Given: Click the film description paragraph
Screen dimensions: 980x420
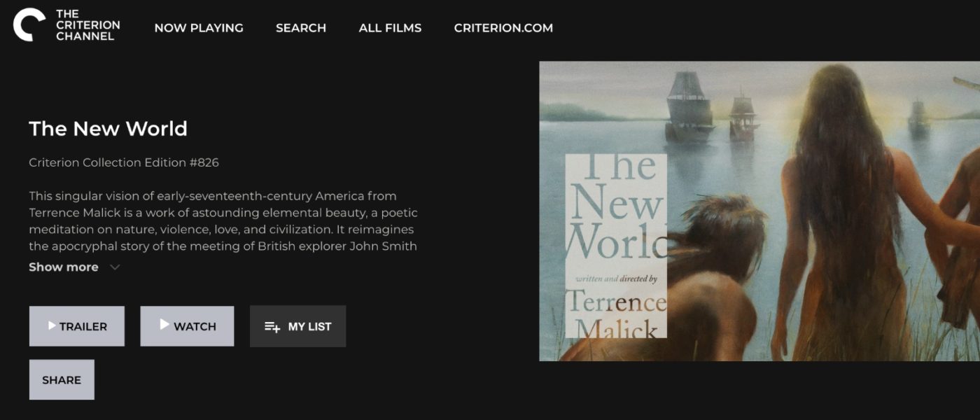Looking at the screenshot, I should tap(223, 220).
